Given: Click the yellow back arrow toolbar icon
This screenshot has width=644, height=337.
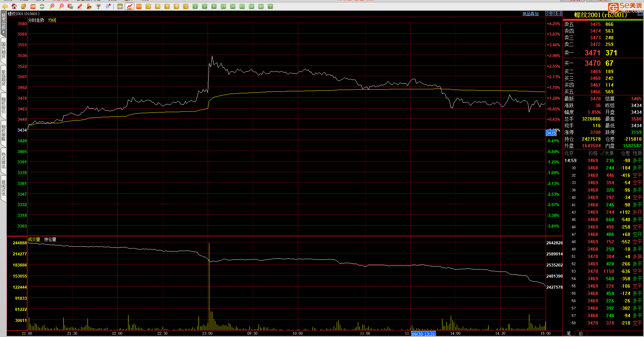Looking at the screenshot, I should [x=5, y=6].
